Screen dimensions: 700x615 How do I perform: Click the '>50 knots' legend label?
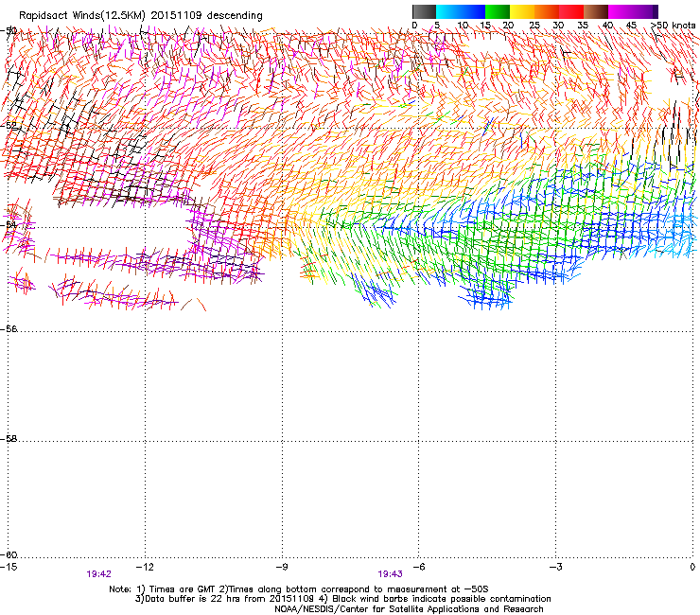(673, 26)
